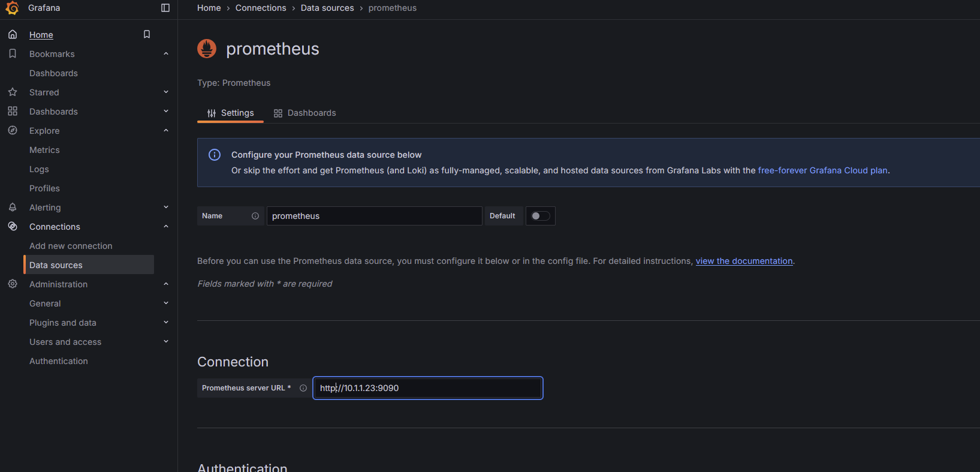Expand the sidebar Dashboards section chevron
Viewport: 980px width, 472px height.
click(x=166, y=111)
